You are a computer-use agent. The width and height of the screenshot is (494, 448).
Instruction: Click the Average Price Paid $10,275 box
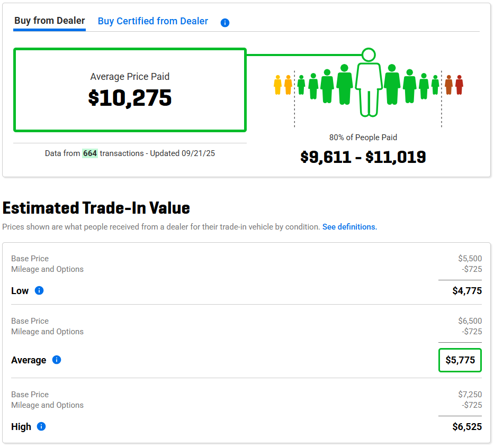(x=130, y=90)
